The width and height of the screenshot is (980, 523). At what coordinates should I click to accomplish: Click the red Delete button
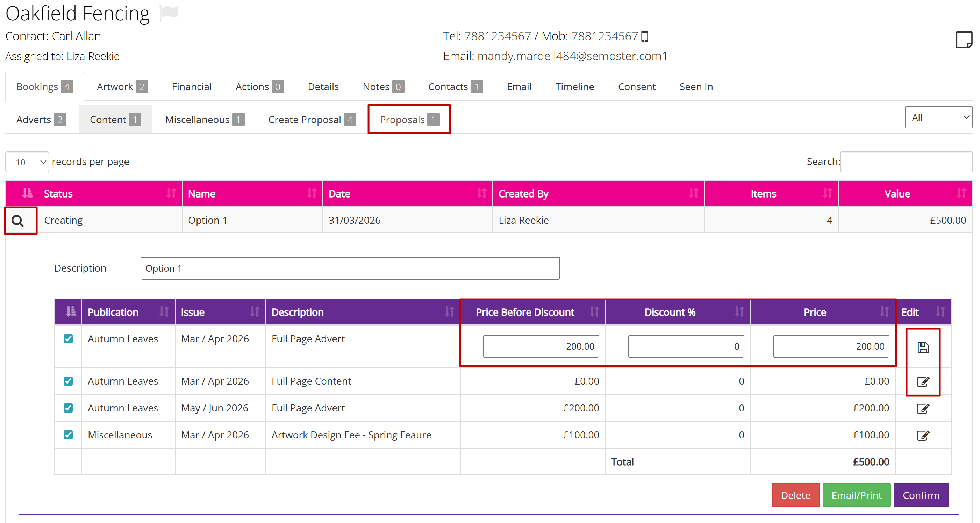795,495
